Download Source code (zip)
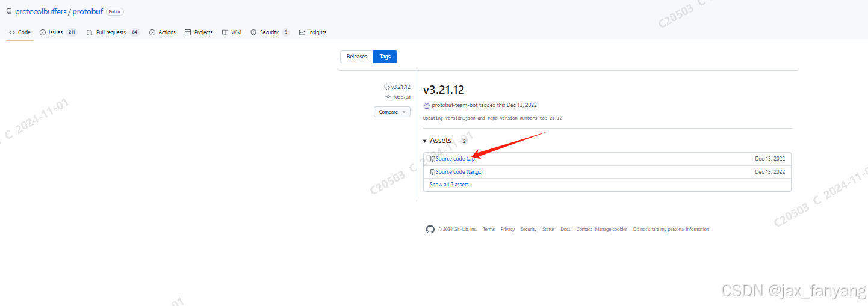This screenshot has height=306, width=868. 456,159
